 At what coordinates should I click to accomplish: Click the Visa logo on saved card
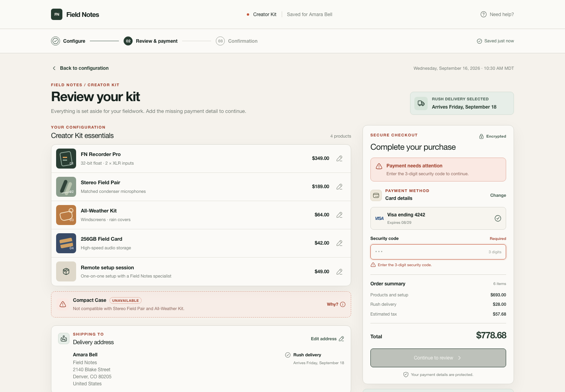[379, 219]
